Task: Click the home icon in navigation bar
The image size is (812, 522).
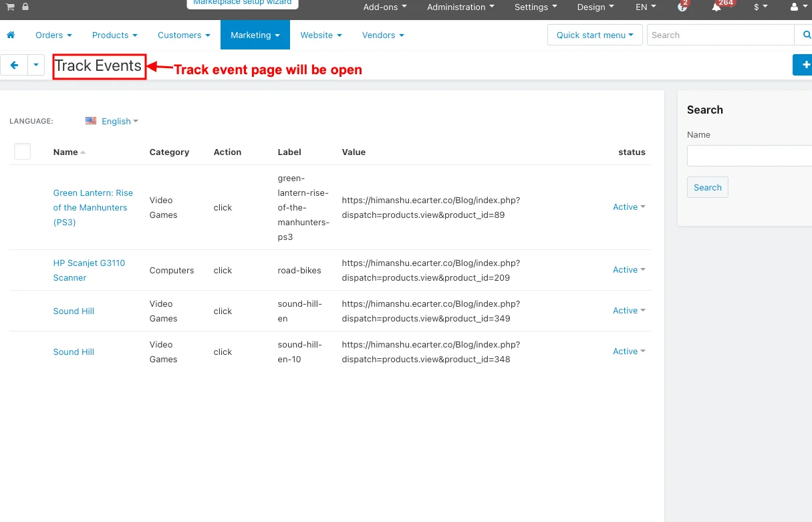Action: click(11, 35)
